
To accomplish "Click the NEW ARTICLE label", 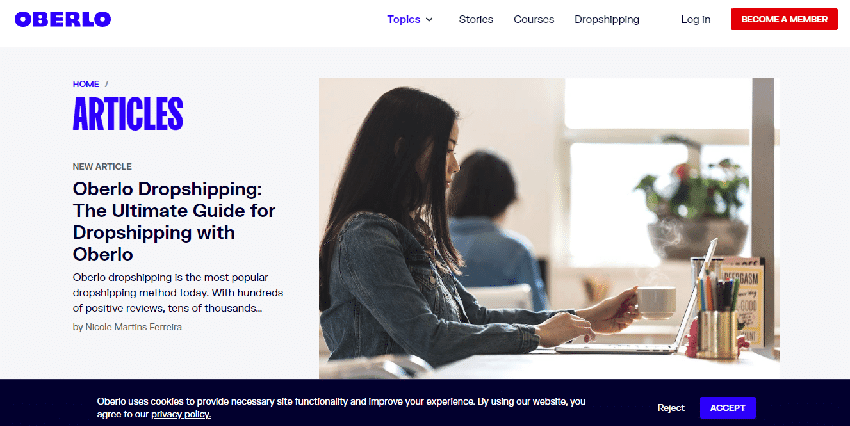I will (x=102, y=166).
